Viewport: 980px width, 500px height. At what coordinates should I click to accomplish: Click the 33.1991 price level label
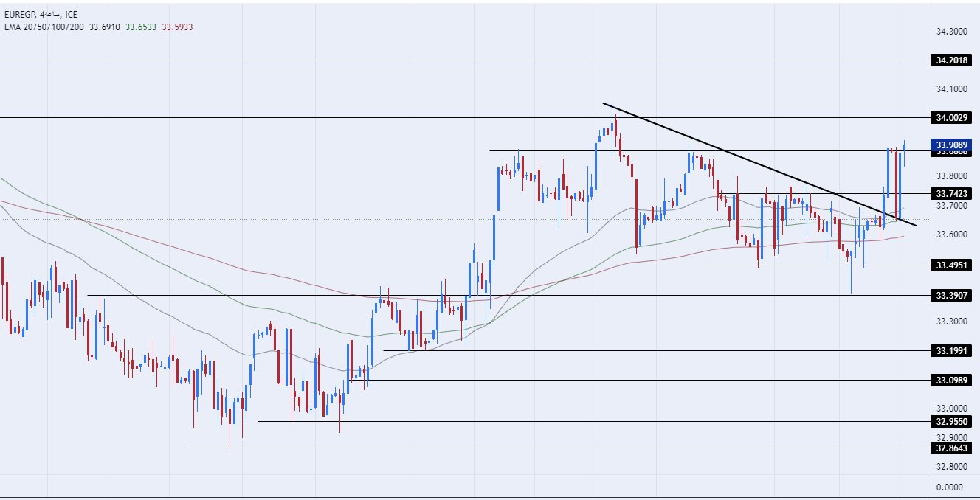tap(951, 351)
